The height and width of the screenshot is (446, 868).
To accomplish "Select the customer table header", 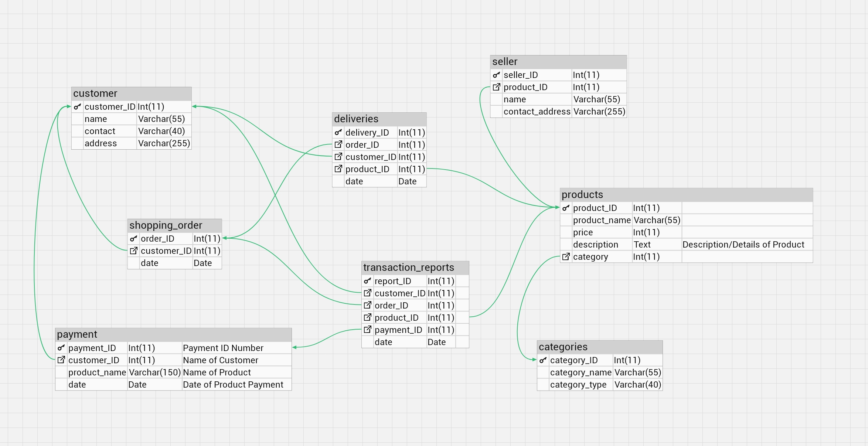I will point(132,93).
